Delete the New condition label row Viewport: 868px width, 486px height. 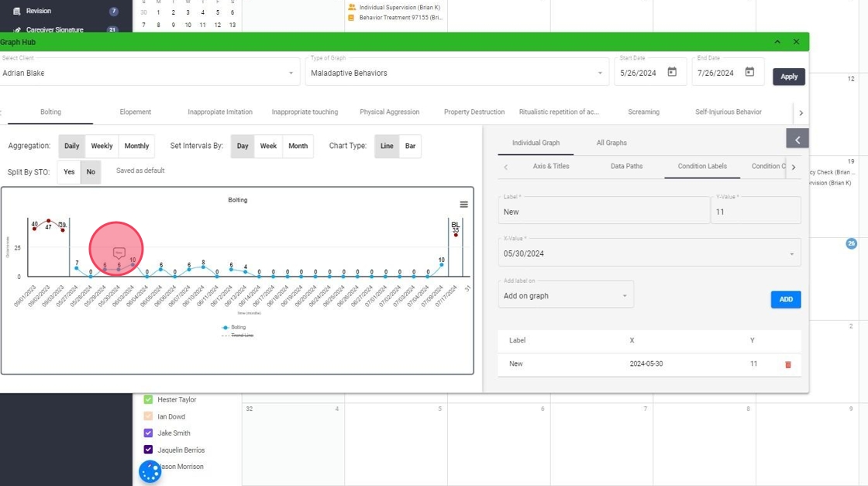(788, 364)
